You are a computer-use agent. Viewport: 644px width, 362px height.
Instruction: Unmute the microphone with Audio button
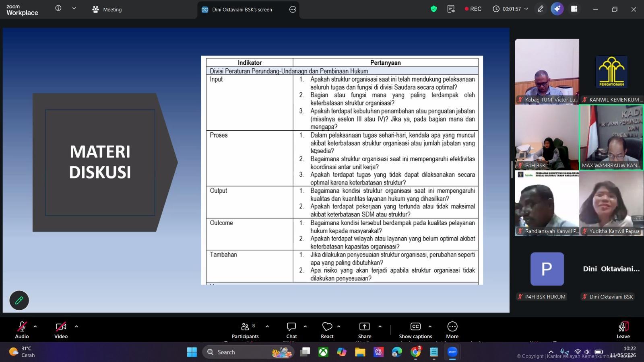click(22, 330)
